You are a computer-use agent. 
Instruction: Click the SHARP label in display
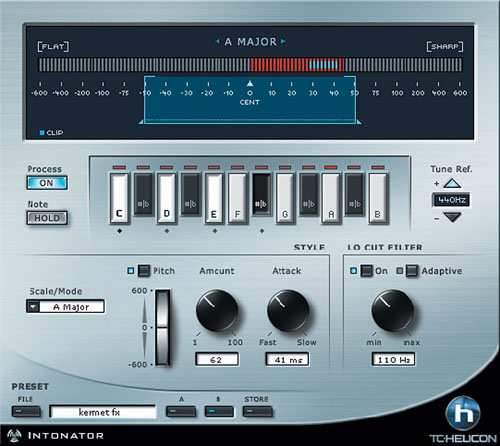(445, 46)
